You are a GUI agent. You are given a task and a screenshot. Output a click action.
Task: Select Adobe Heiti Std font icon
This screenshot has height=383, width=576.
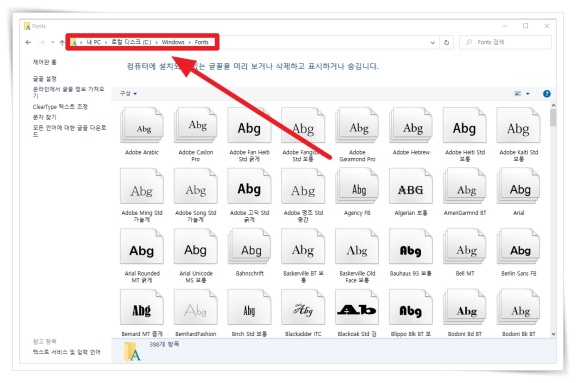(x=465, y=125)
